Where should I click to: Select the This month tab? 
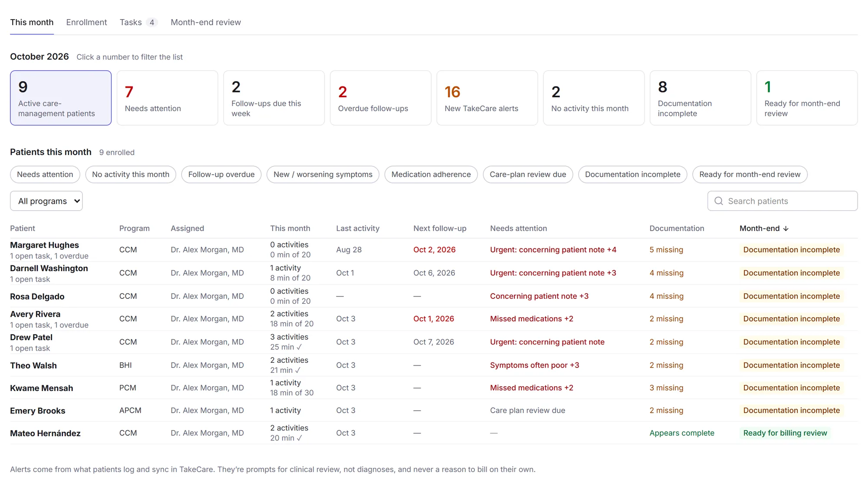(32, 22)
